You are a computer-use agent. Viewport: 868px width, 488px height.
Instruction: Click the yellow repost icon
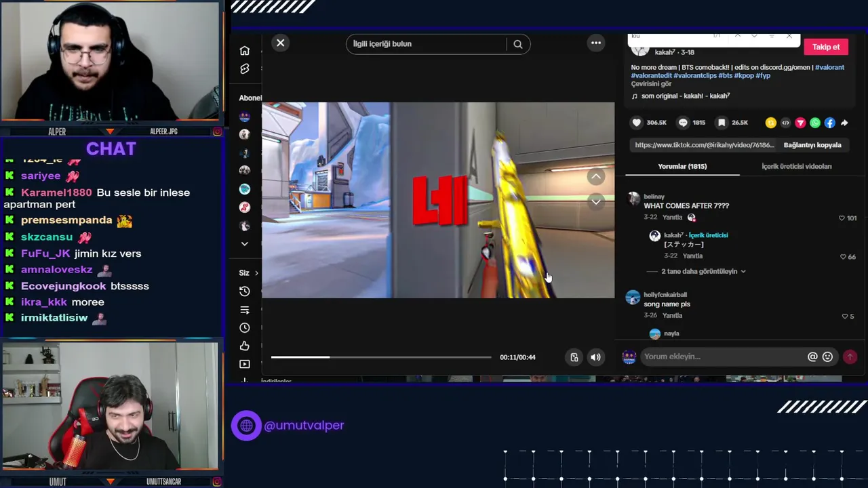771,123
